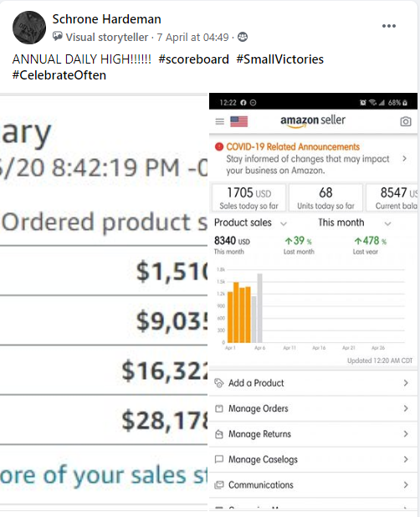Tap the Manage Returns box icon
This screenshot has width=420, height=517.
tap(219, 434)
